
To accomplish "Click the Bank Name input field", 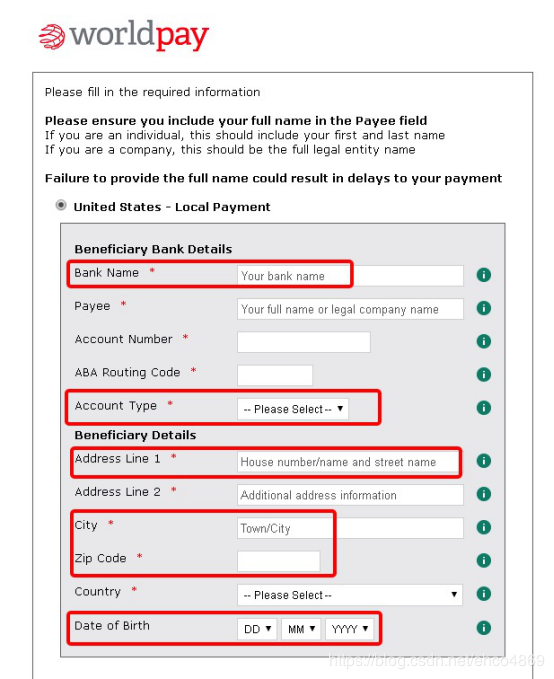I will 350,276.
